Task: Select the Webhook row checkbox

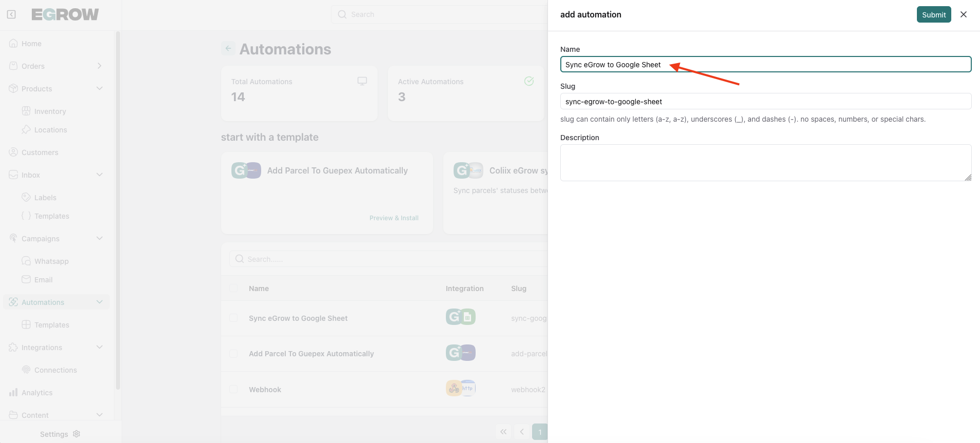Action: 233,389
